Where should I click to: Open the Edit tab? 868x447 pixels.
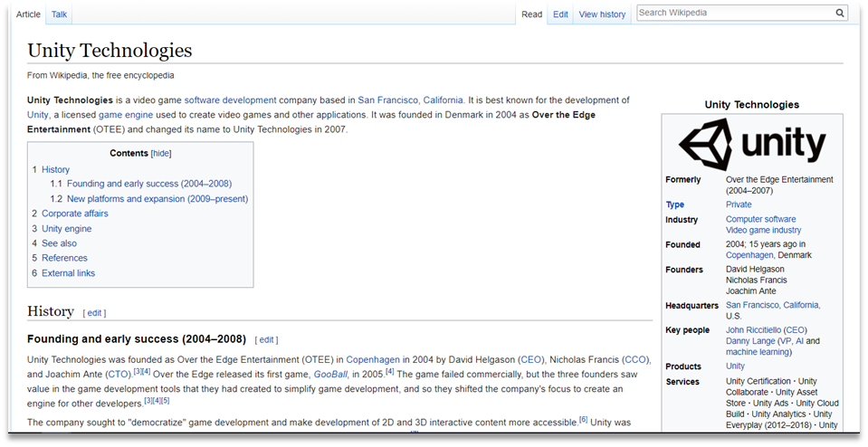click(560, 14)
